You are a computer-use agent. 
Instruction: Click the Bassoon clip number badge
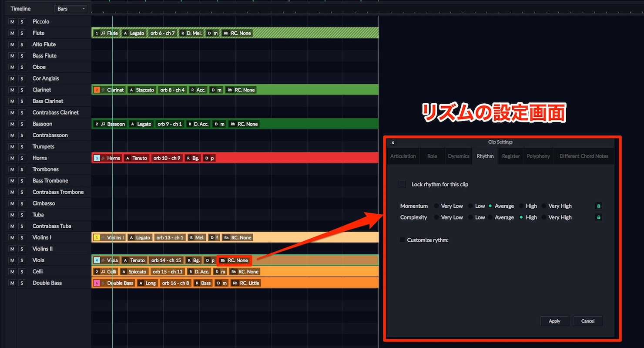point(97,124)
